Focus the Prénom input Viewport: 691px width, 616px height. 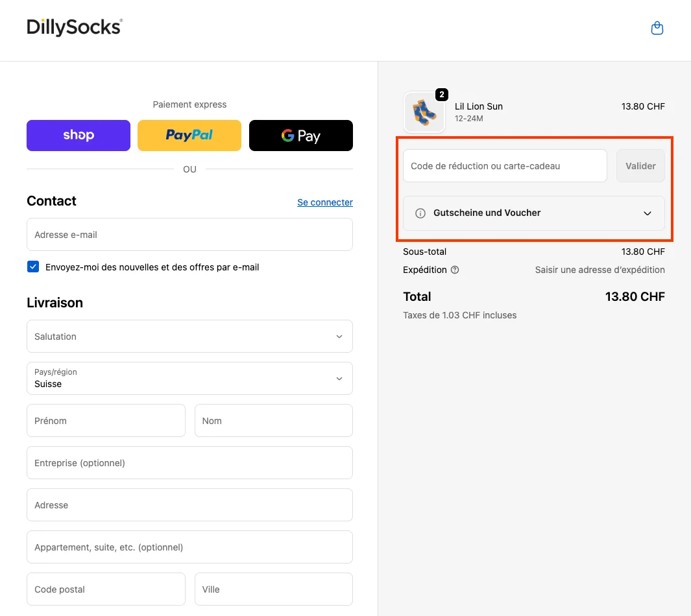point(106,420)
